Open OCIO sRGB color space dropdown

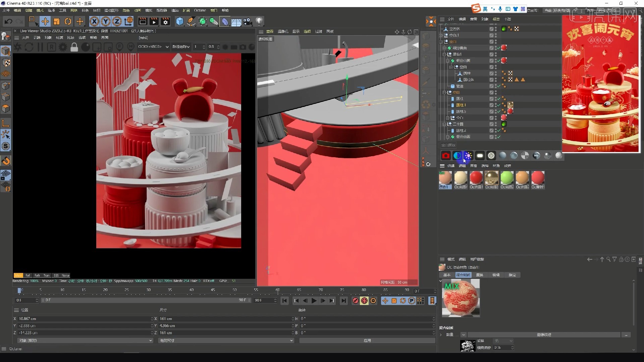click(x=153, y=47)
